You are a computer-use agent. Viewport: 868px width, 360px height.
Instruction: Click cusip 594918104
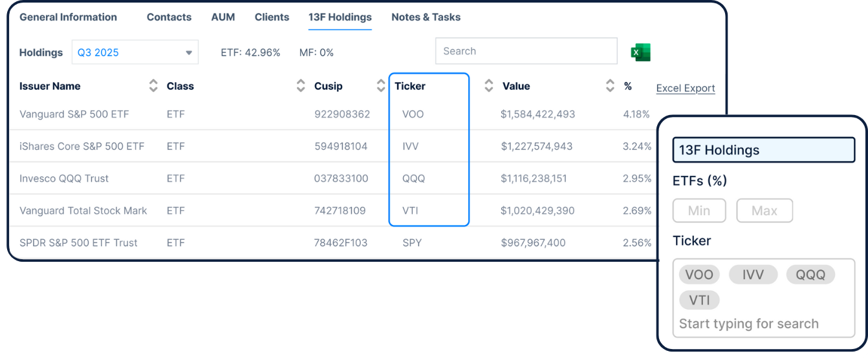pos(341,146)
